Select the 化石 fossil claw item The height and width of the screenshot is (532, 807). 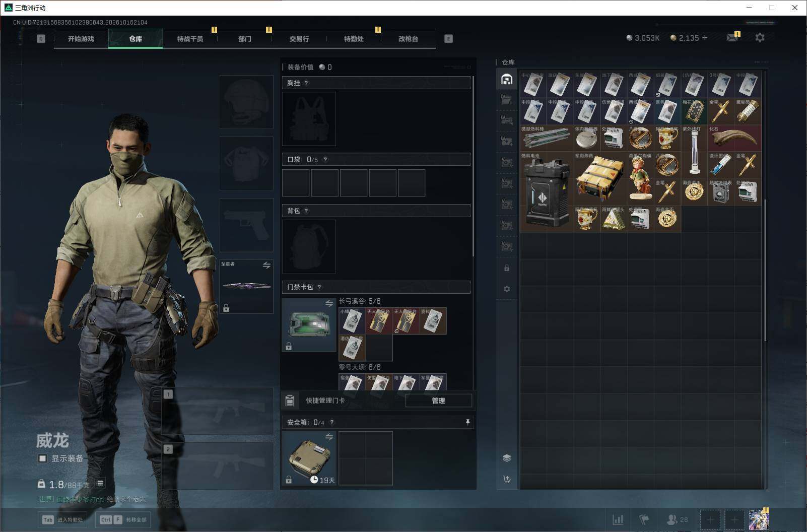pyautogui.click(x=734, y=138)
